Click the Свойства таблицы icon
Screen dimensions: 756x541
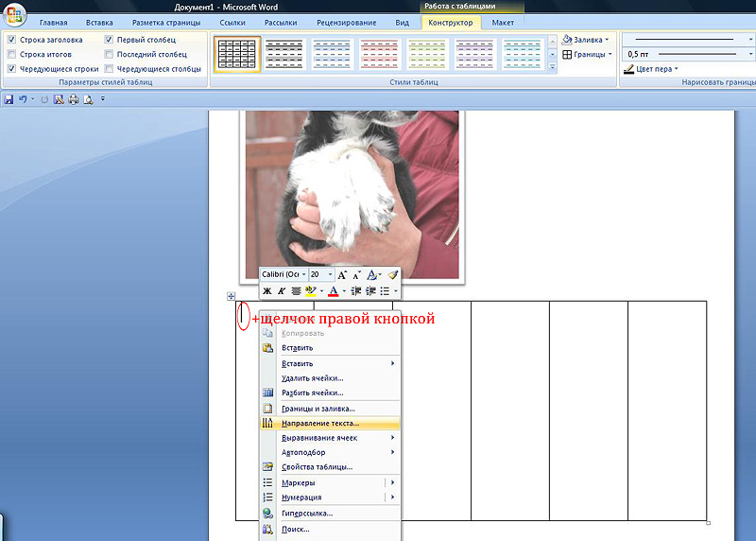click(x=267, y=466)
